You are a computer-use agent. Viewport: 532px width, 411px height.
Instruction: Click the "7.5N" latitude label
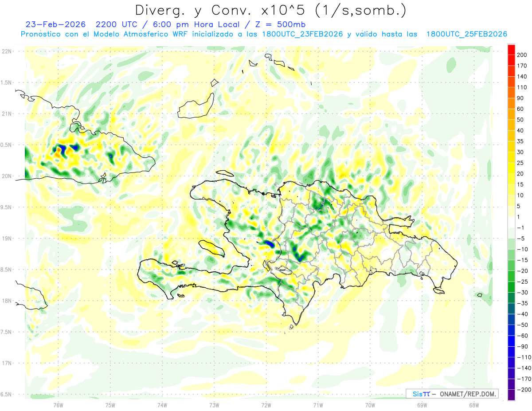[x=7, y=332]
